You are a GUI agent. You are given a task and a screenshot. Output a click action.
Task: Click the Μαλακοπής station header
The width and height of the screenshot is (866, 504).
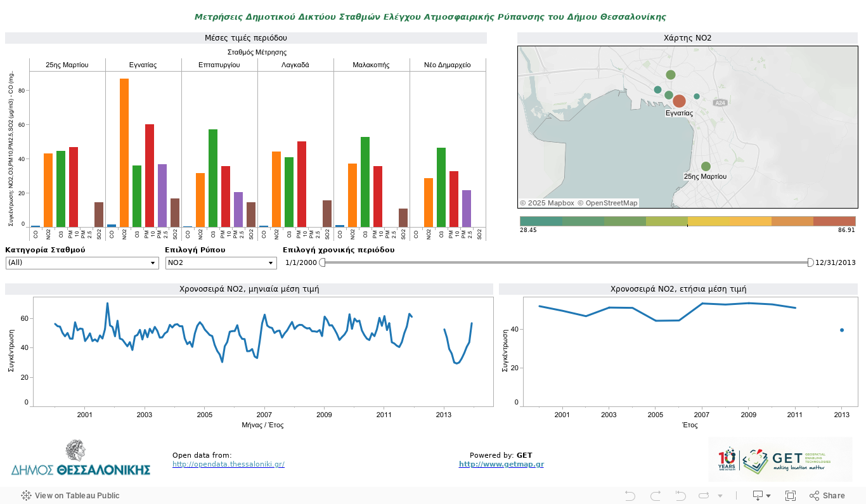pos(372,65)
